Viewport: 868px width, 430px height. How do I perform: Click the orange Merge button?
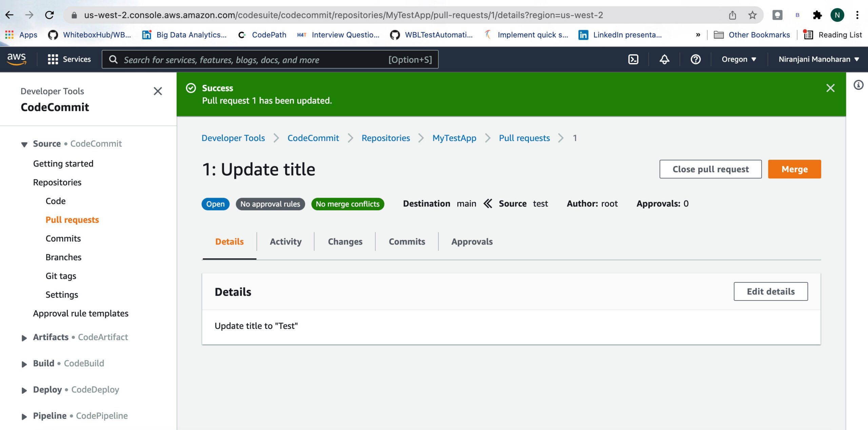coord(794,169)
